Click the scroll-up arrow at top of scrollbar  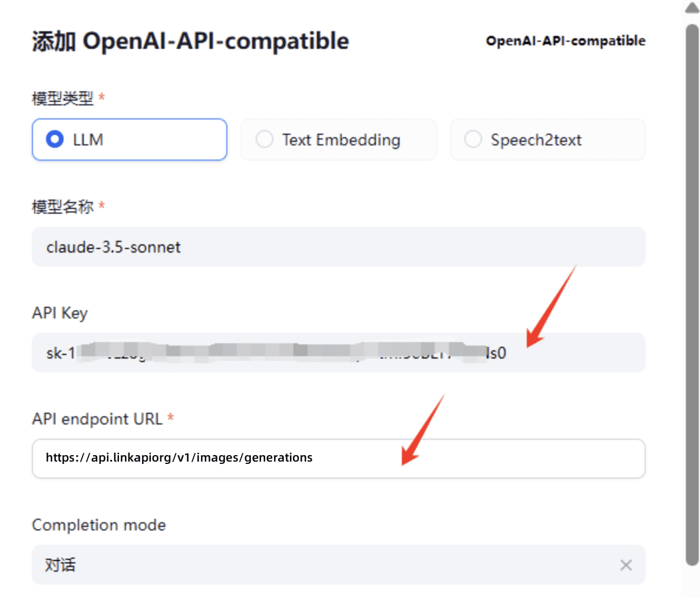(x=692, y=8)
